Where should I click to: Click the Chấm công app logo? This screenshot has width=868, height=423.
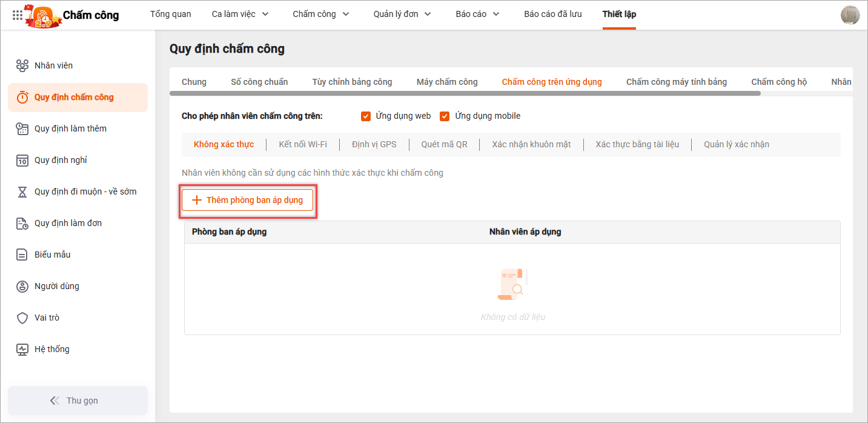[43, 15]
